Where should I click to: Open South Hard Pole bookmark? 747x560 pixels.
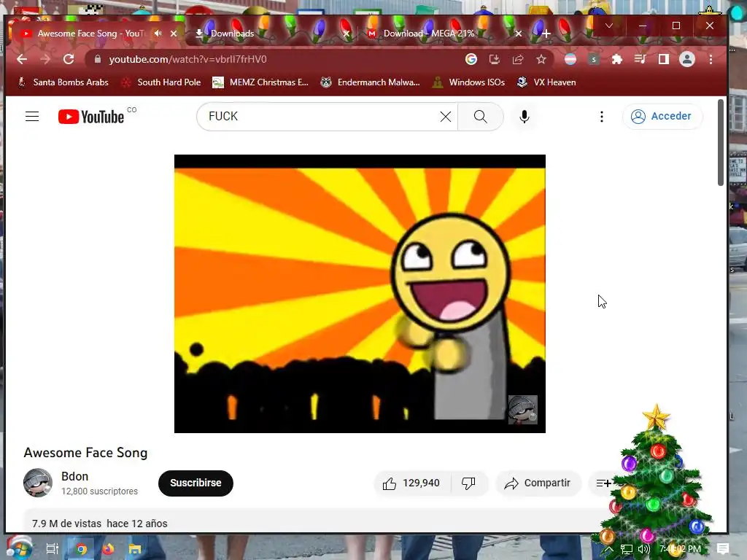tap(161, 82)
